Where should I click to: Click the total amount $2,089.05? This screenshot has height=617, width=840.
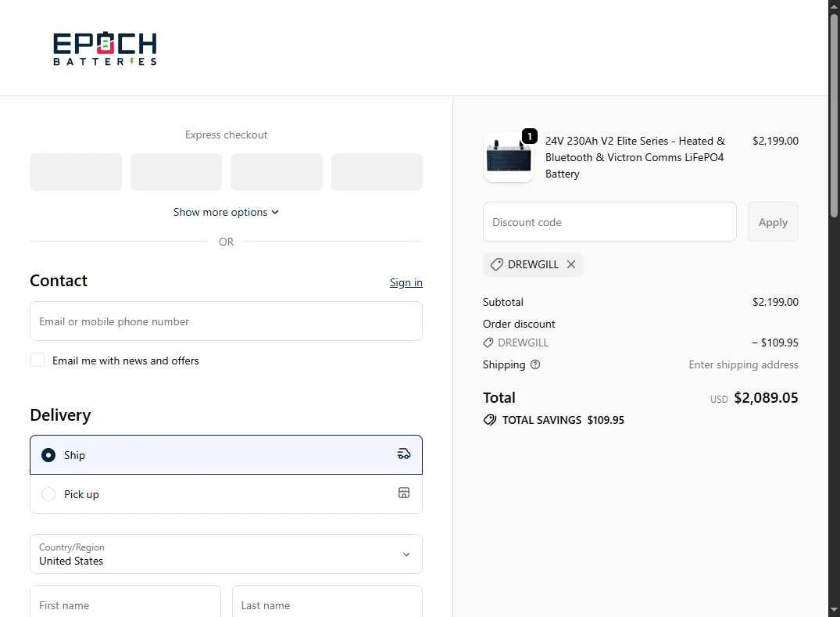(766, 398)
